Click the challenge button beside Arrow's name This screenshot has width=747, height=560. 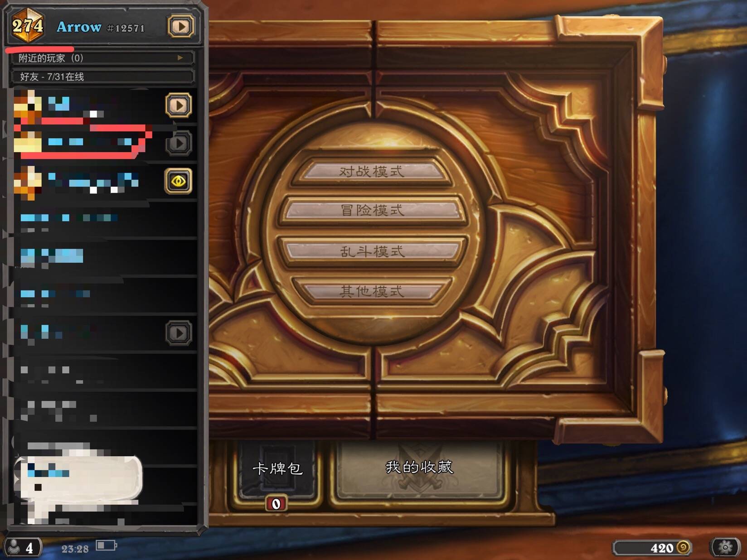(181, 27)
